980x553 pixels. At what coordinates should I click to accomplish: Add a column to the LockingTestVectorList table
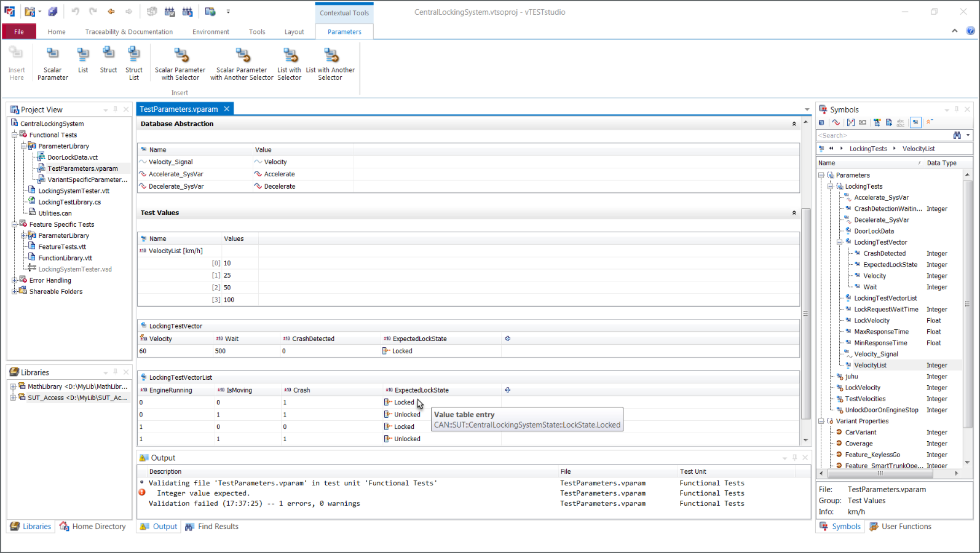(508, 390)
